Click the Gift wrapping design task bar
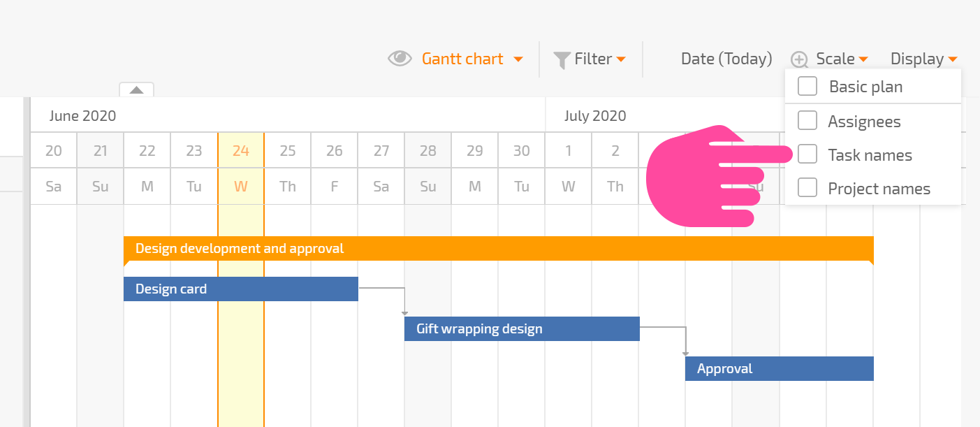This screenshot has width=980, height=427. point(522,328)
